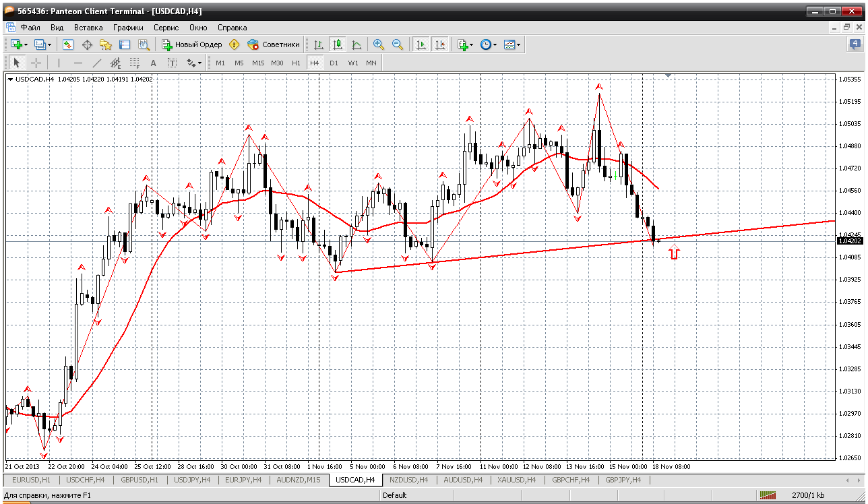Toggle chart shift button
This screenshot has width=868, height=504.
(x=440, y=44)
